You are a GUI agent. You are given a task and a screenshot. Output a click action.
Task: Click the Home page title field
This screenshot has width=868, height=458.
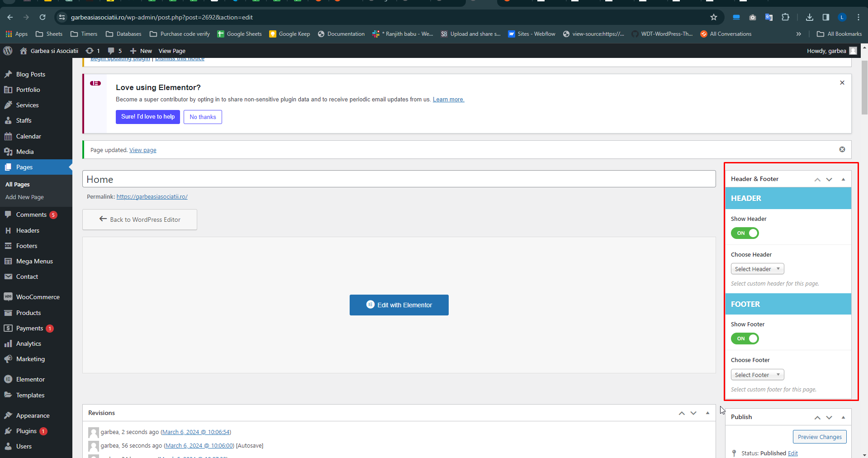pos(399,179)
